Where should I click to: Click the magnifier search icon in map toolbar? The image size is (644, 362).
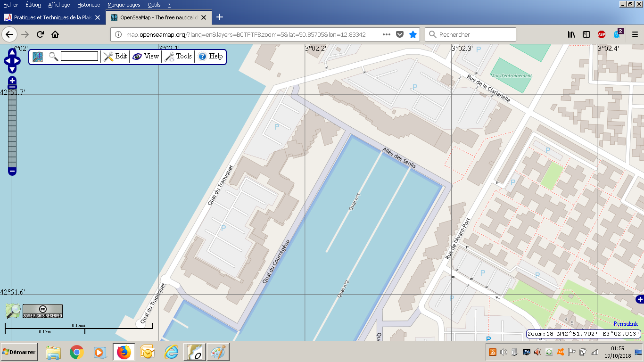(x=53, y=57)
